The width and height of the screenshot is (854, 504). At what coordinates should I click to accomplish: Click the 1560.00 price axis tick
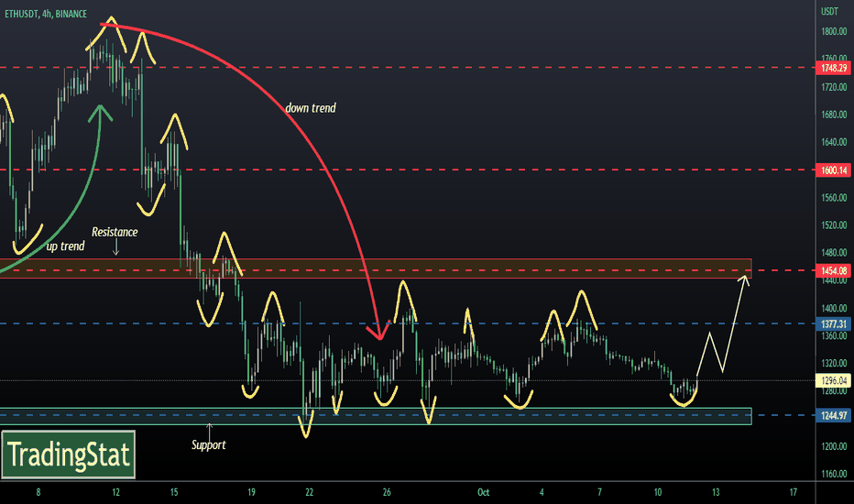pos(834,198)
